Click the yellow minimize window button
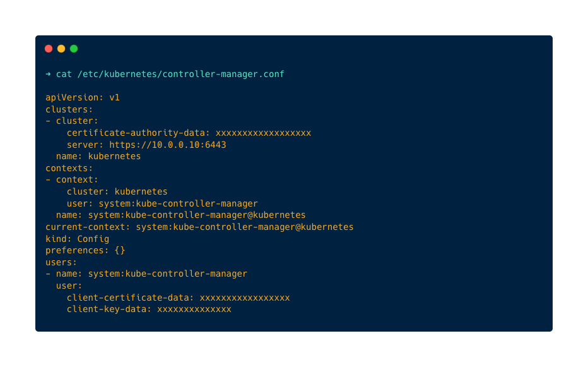 pos(61,49)
